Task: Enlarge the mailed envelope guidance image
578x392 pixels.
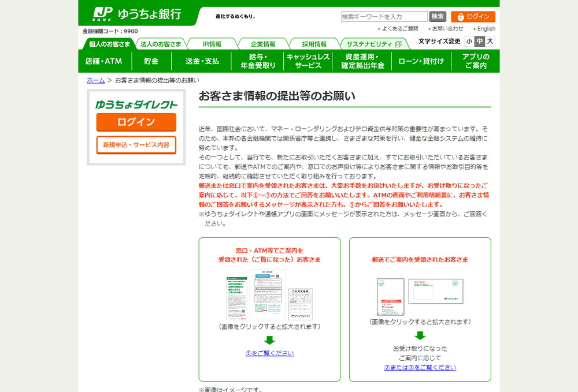Action: [420, 297]
